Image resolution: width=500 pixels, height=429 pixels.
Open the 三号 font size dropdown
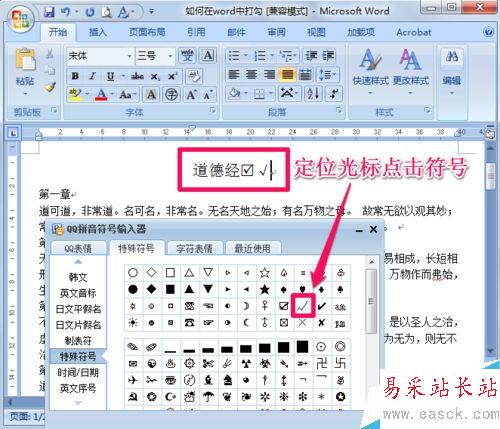click(170, 56)
